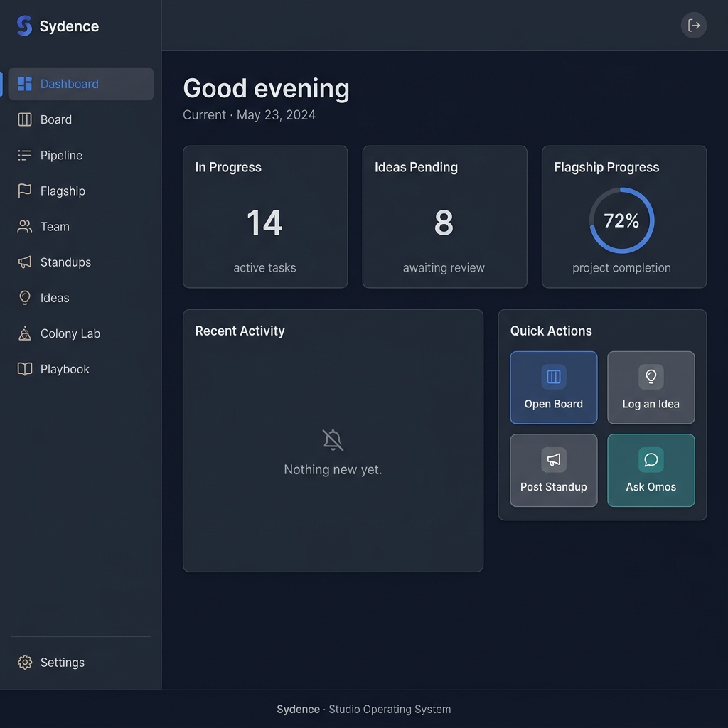Click the Recent Activity heading
728x728 pixels.
(x=240, y=331)
